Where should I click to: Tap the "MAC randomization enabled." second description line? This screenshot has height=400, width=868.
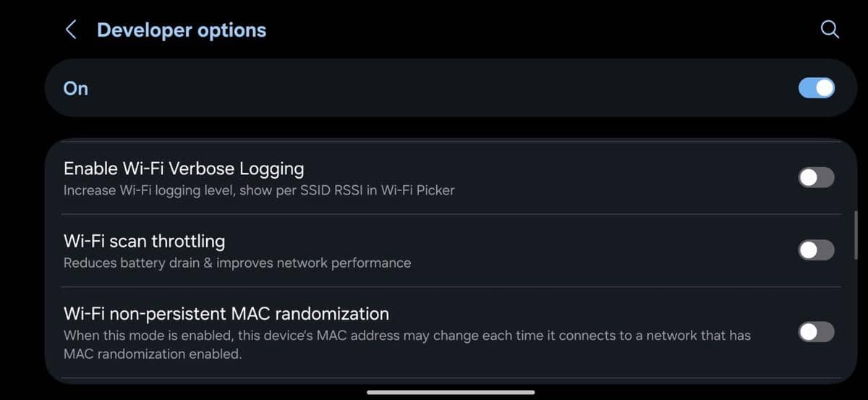tap(153, 354)
